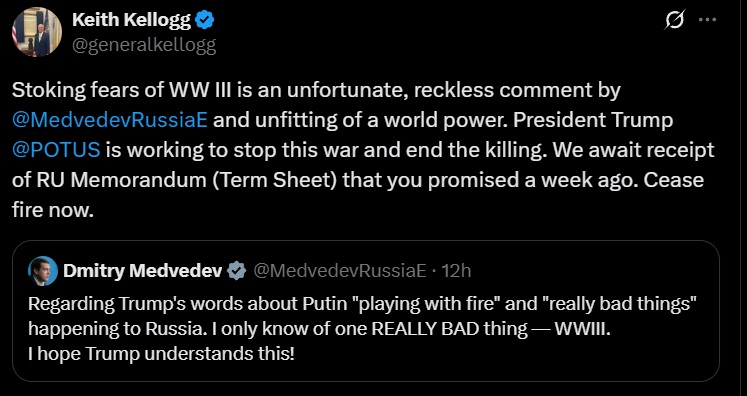Click the Grok explain-this-post icon

coord(675,20)
